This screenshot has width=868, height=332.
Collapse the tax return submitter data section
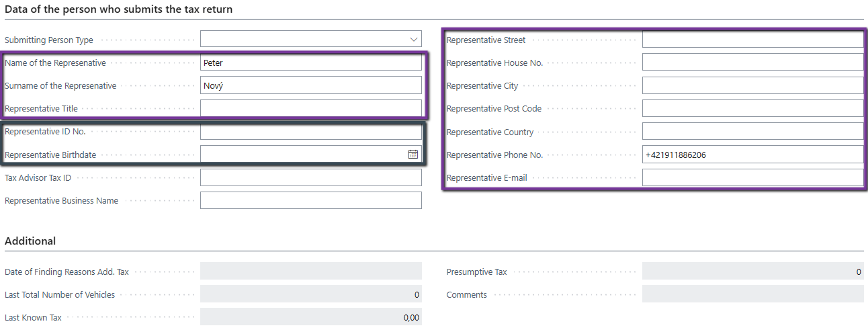[119, 9]
